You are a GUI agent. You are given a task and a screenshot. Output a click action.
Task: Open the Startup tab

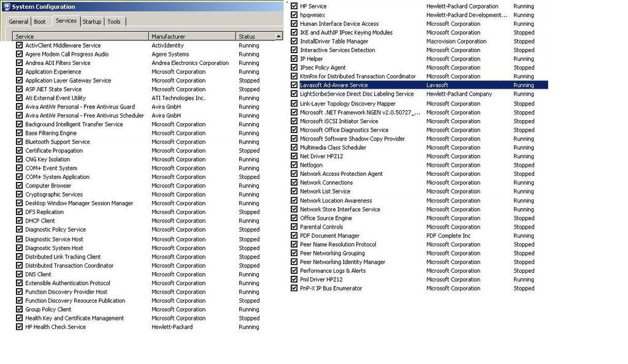(92, 21)
